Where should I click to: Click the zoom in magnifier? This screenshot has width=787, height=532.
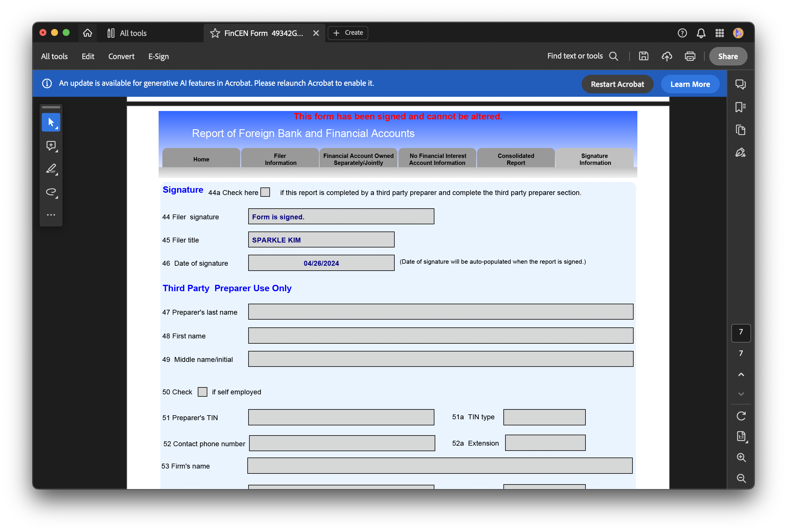[741, 457]
